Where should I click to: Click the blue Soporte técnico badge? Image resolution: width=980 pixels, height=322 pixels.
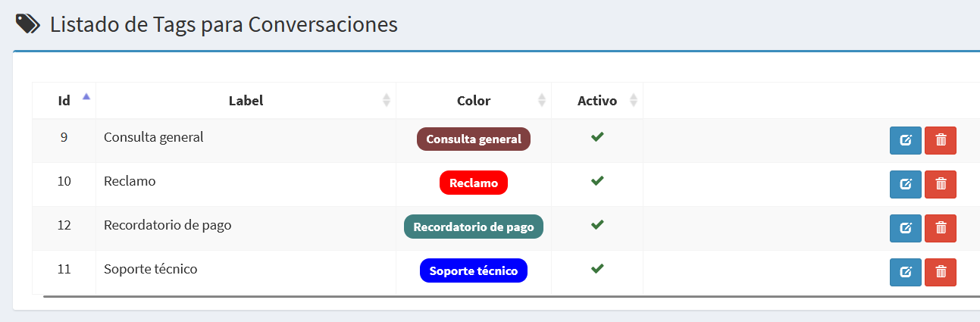[474, 271]
